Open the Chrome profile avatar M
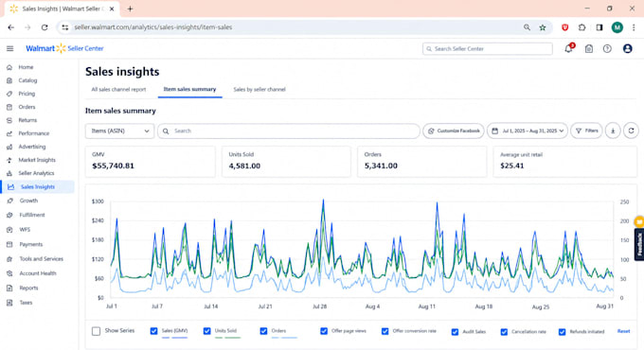Image resolution: width=644 pixels, height=350 pixels. [x=617, y=27]
